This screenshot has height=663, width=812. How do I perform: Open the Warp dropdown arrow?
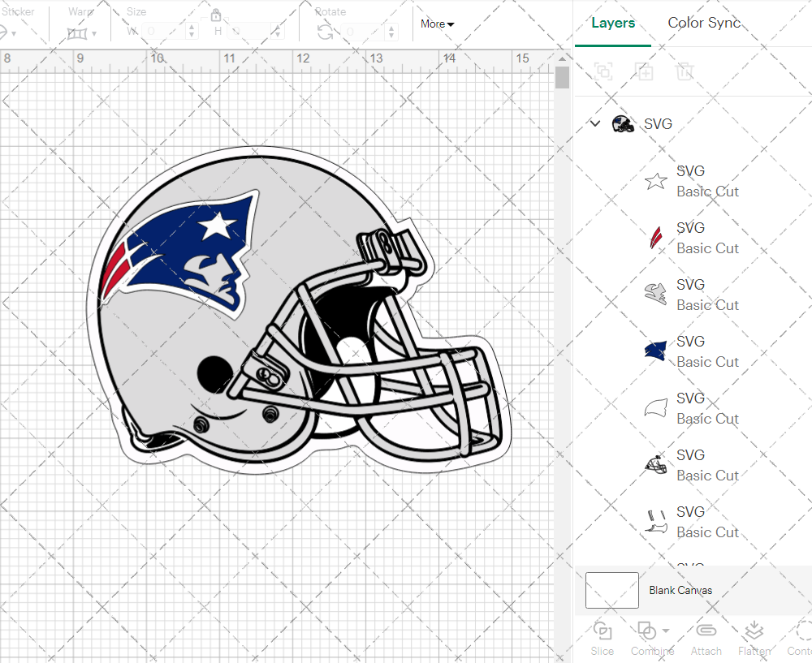tap(94, 34)
